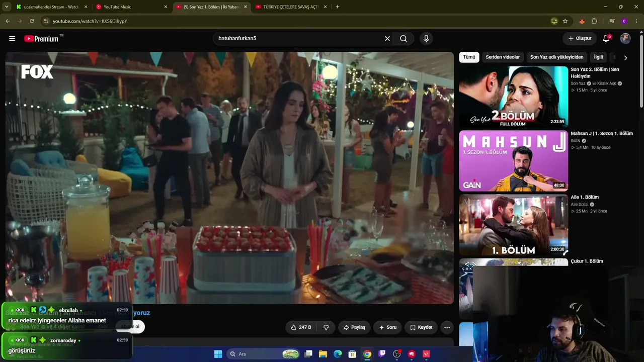Bookmark this page with the star icon
Viewport: 644px width, 362px height.
(565, 21)
